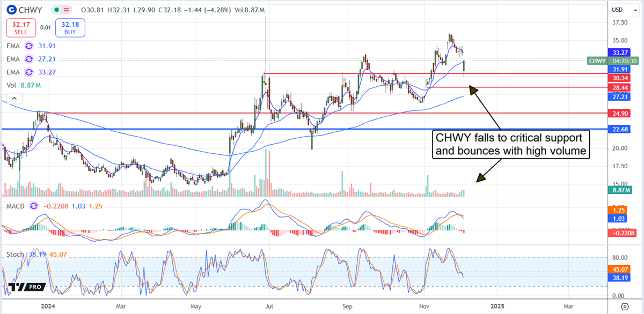Click the annotation box about critical support

click(510, 145)
